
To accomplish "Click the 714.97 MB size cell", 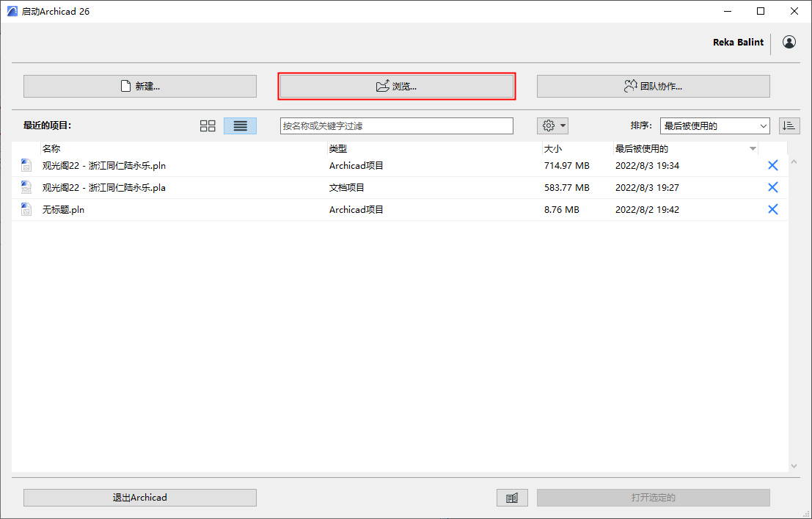I will click(566, 166).
